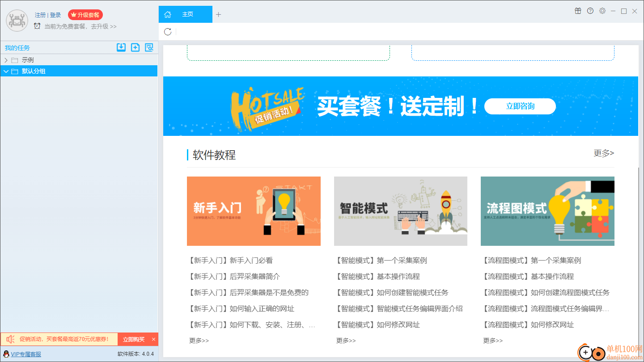Click 更多> next to 软件教程

click(604, 153)
